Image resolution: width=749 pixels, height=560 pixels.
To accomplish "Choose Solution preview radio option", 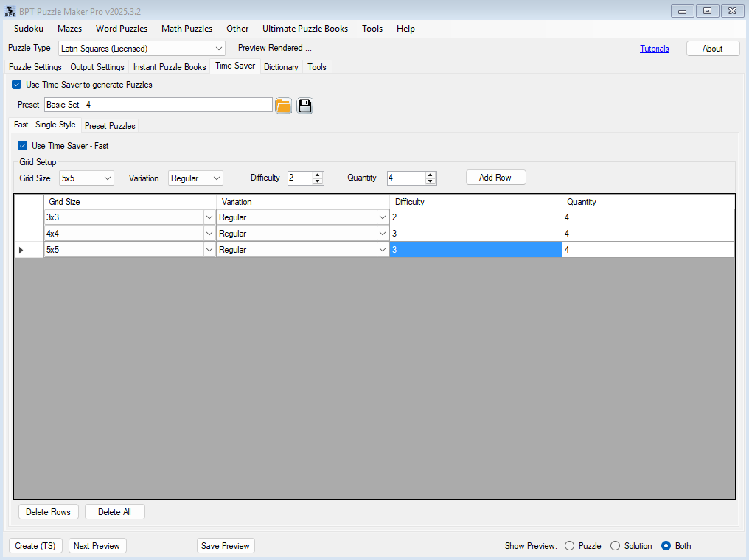I will click(615, 546).
